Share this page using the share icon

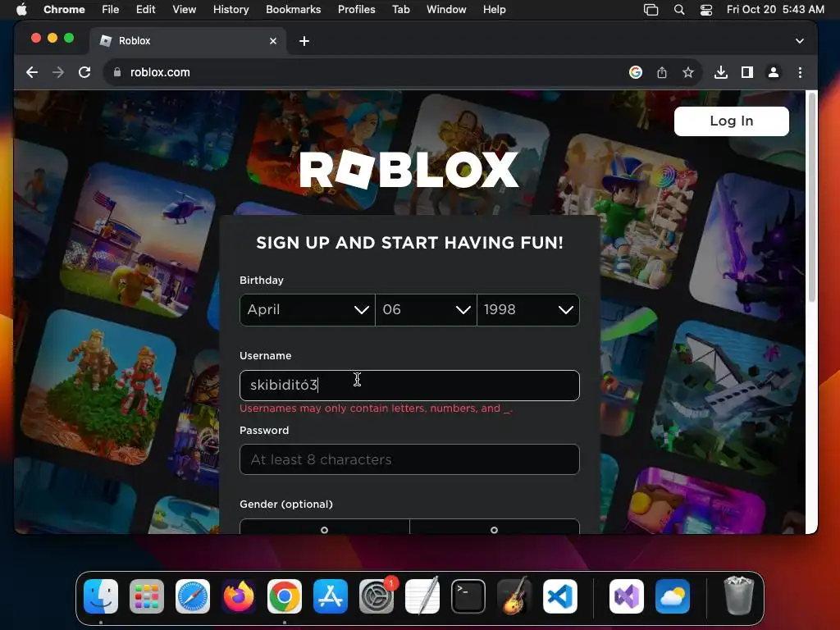(x=662, y=72)
